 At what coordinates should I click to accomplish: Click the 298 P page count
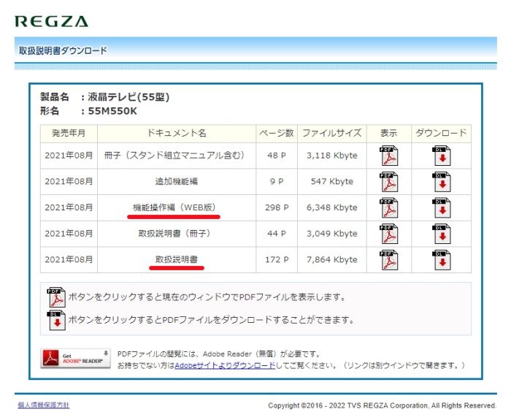pos(277,207)
